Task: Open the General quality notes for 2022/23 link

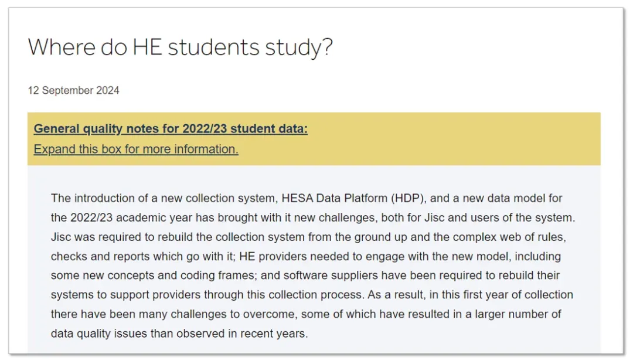Action: pos(171,129)
